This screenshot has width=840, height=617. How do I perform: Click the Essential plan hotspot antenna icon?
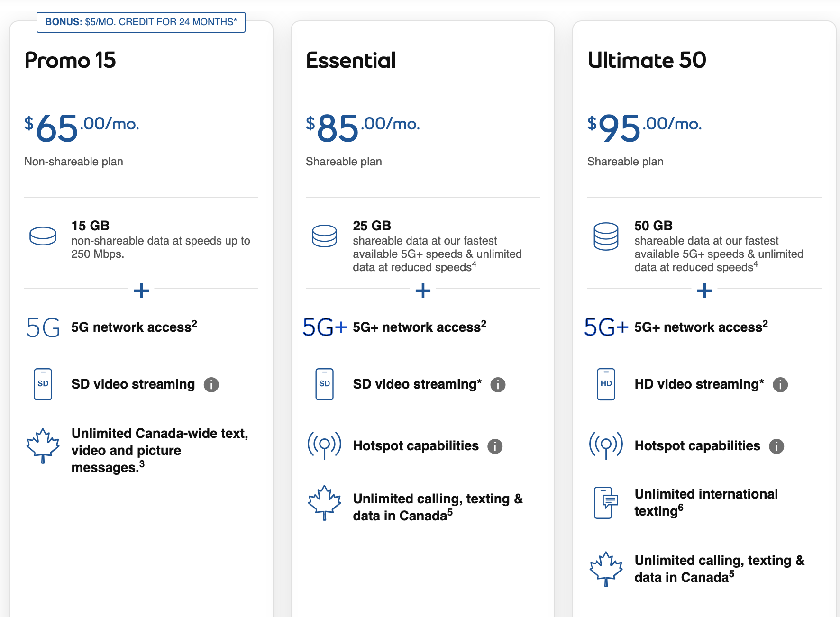click(324, 445)
